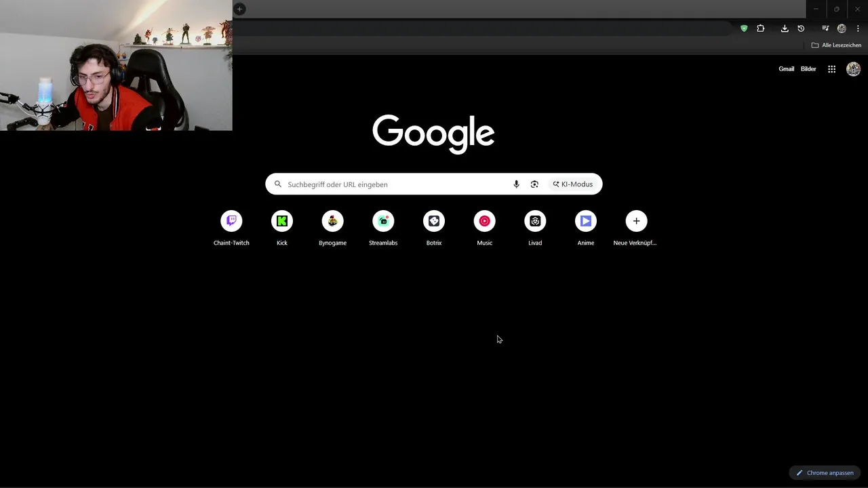Open Chrome's three-dot menu
The width and height of the screenshot is (868, 488).
(x=858, y=28)
